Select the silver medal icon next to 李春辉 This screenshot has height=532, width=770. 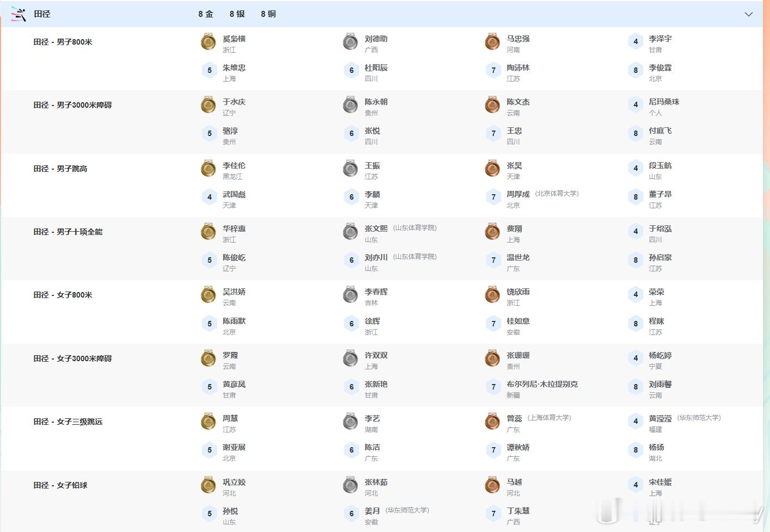point(350,294)
